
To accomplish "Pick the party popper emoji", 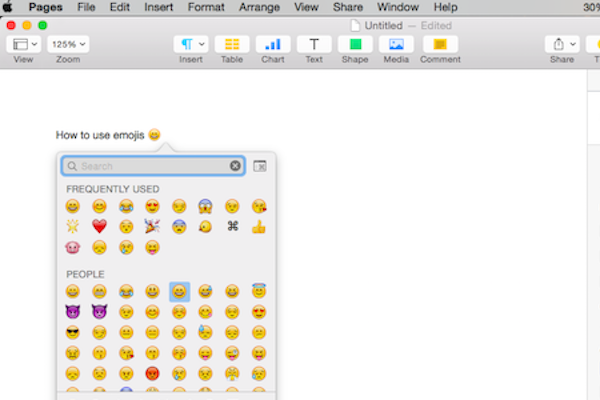I will [152, 227].
